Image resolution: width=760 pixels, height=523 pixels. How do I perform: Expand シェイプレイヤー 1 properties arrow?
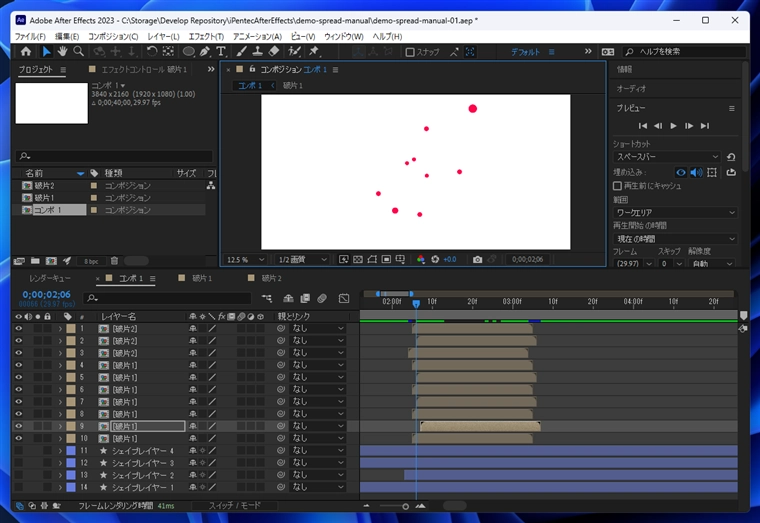(x=60, y=487)
